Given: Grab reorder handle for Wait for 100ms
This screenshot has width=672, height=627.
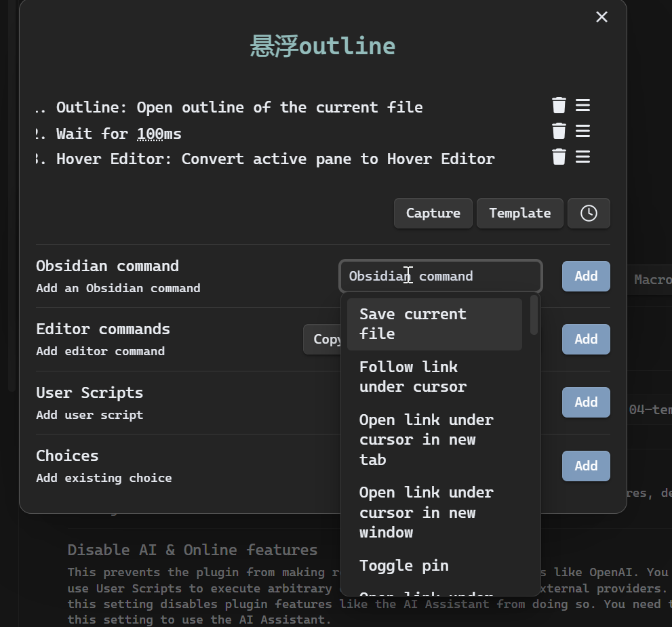Looking at the screenshot, I should 583,131.
